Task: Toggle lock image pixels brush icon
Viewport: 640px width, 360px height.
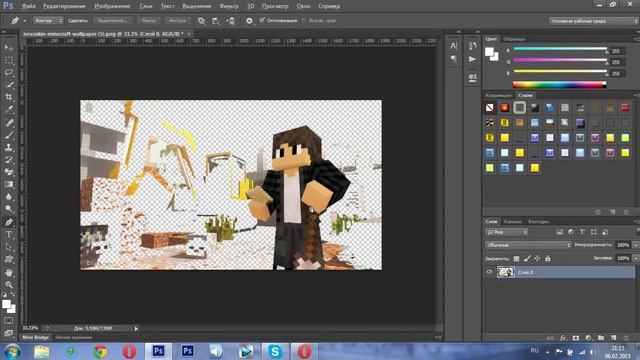Action: pyautogui.click(x=527, y=258)
